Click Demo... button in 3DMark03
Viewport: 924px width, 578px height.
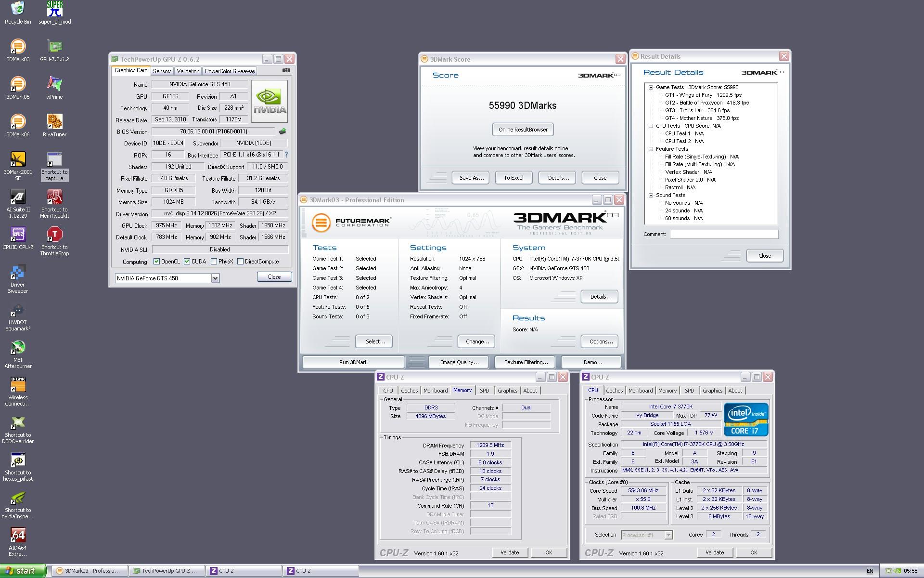(x=592, y=362)
